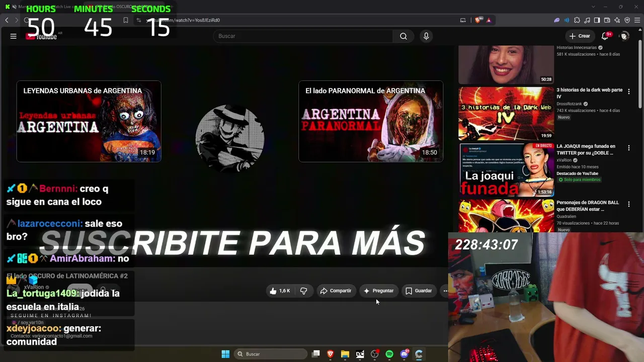Open Task View on the taskbar
Image resolution: width=644 pixels, height=362 pixels.
[x=316, y=354]
